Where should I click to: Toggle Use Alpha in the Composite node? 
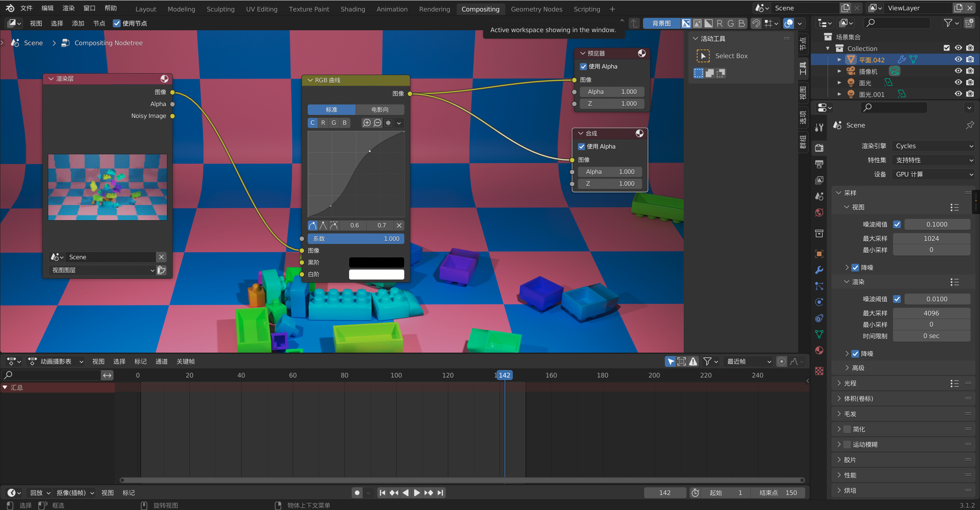[x=581, y=147]
